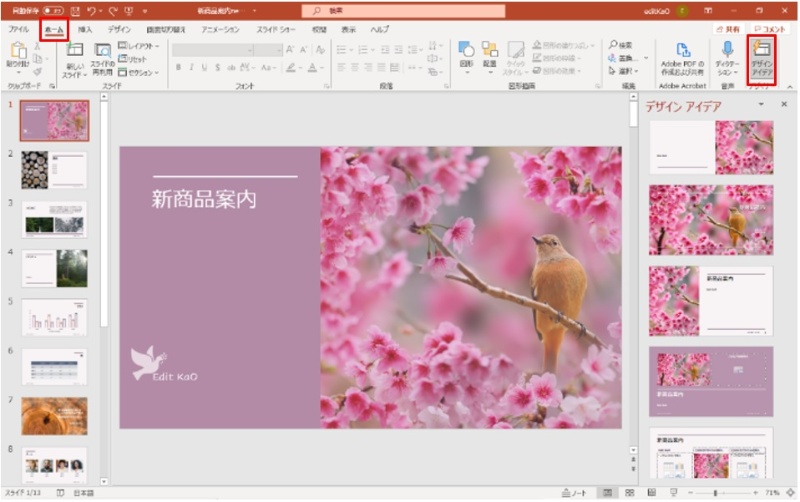The width and height of the screenshot is (800, 502).
Task: Click the Decrease Font Size icon
Action: [x=304, y=50]
